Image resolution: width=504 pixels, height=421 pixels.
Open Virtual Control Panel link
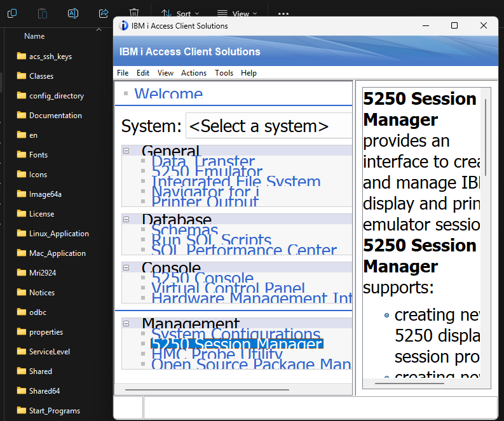coord(228,288)
